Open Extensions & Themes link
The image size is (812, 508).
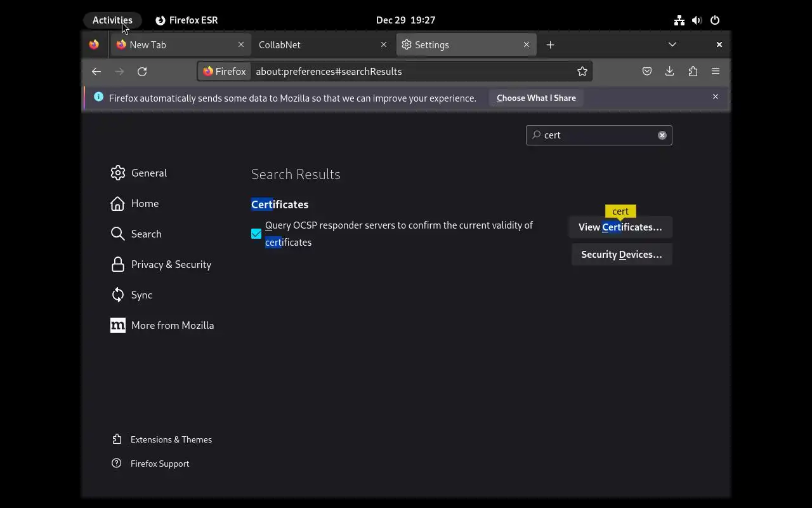pos(171,439)
